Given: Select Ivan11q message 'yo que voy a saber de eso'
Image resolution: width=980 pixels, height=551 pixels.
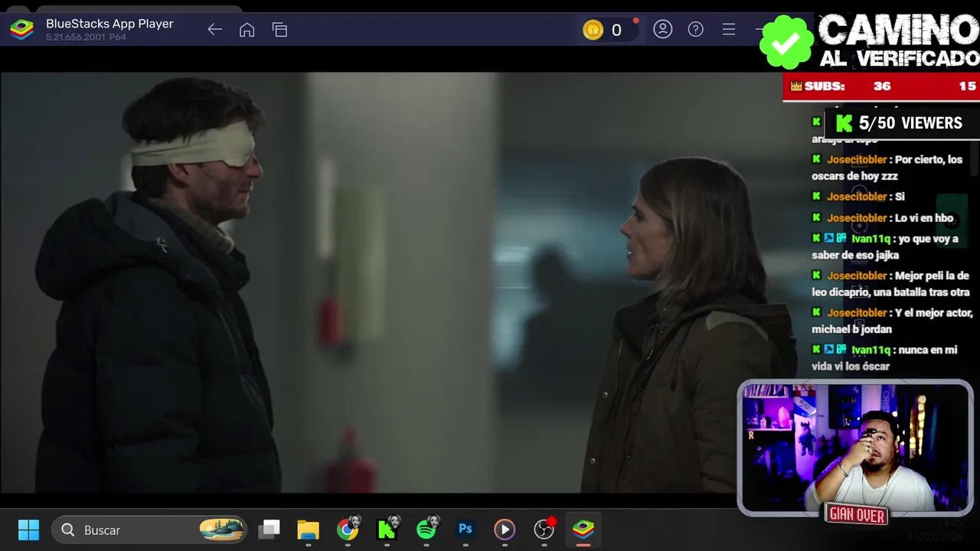Looking at the screenshot, I should tap(885, 246).
